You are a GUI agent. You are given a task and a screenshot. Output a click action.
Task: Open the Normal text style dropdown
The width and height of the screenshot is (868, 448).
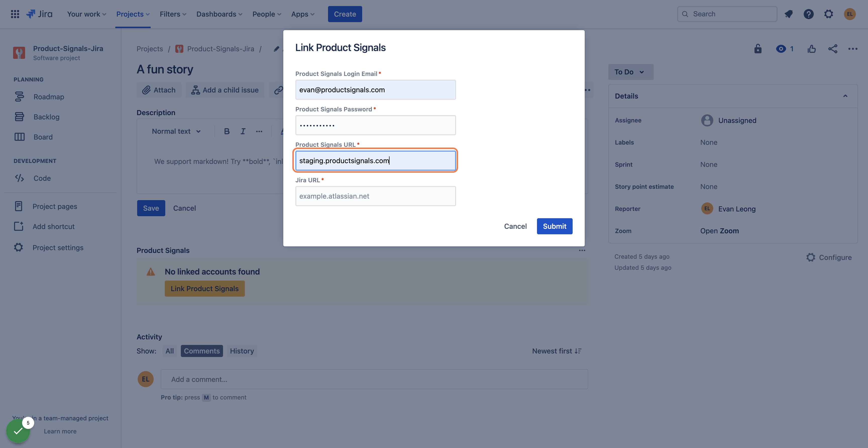point(176,131)
